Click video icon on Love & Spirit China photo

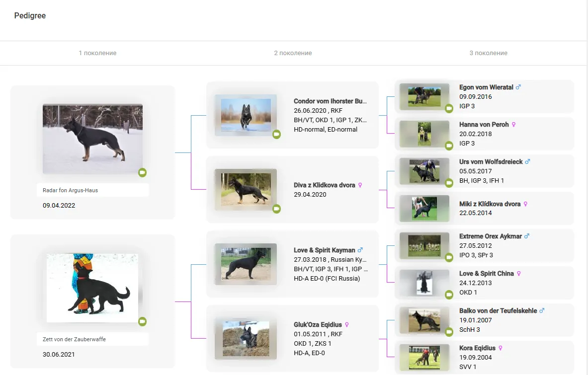(x=449, y=295)
